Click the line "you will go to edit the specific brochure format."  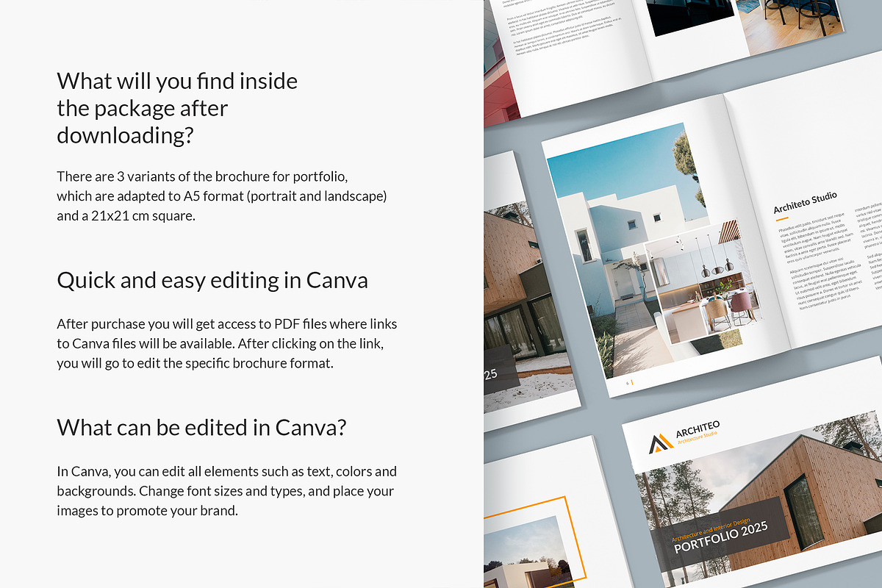(x=196, y=364)
